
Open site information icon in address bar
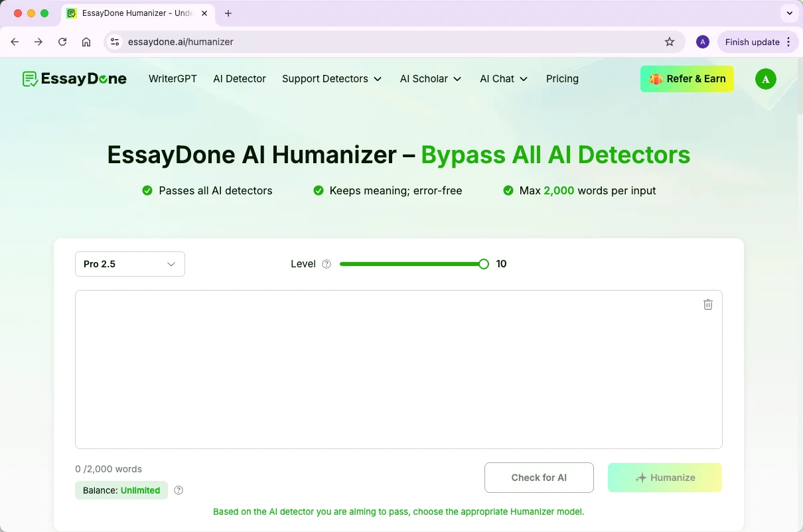tap(115, 42)
